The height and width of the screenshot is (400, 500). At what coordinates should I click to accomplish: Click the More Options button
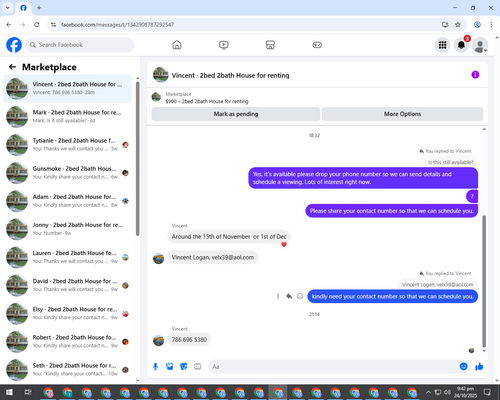click(402, 114)
